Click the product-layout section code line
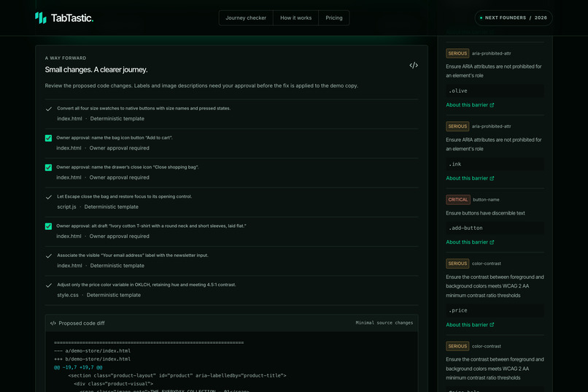588x392 pixels. [177, 375]
